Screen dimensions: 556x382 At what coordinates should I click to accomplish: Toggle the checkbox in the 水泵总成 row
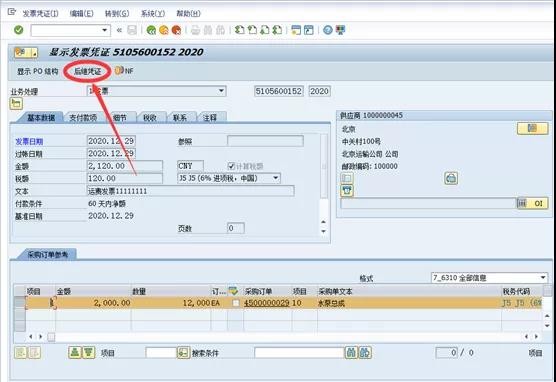tap(235, 303)
